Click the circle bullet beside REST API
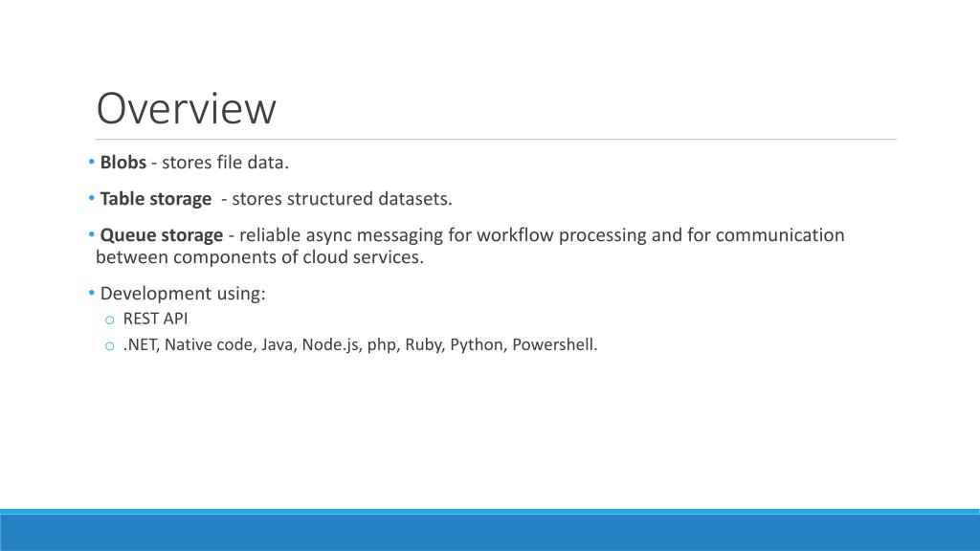Viewport: 980px width, 551px height. 110,320
